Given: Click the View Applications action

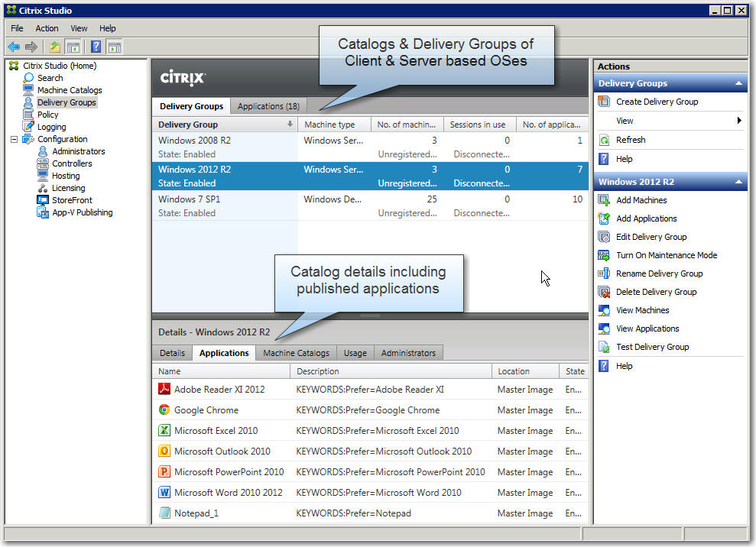Looking at the screenshot, I should pos(647,329).
